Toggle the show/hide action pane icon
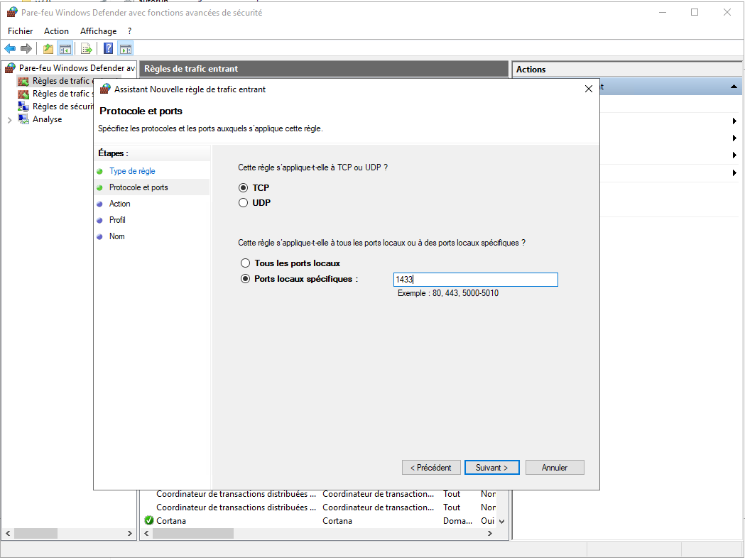 126,49
